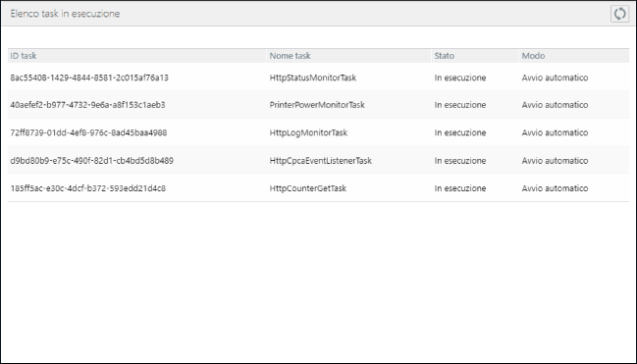This screenshot has width=637, height=364.
Task: Select the HttpStatusMonitorTask name cell
Action: pyautogui.click(x=313, y=78)
